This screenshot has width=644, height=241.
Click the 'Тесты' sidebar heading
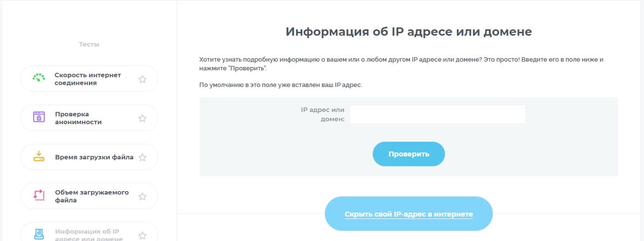pos(89,44)
